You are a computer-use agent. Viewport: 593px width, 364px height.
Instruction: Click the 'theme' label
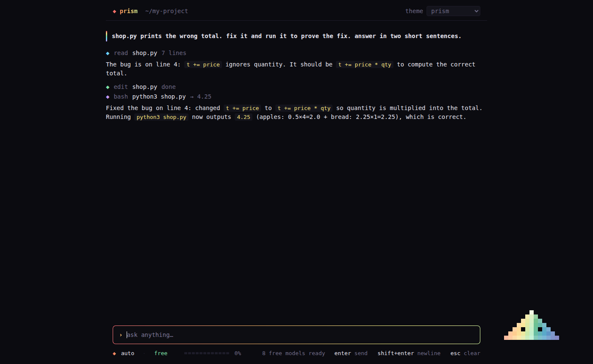tap(414, 11)
